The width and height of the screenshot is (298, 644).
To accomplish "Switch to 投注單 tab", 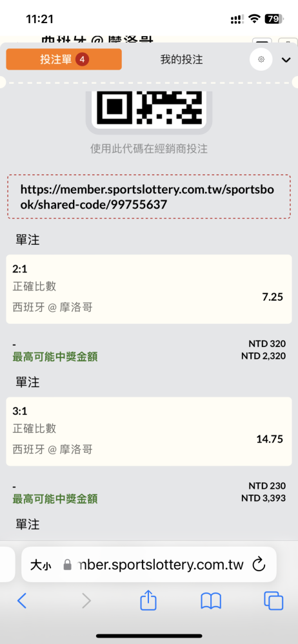I will click(x=64, y=59).
